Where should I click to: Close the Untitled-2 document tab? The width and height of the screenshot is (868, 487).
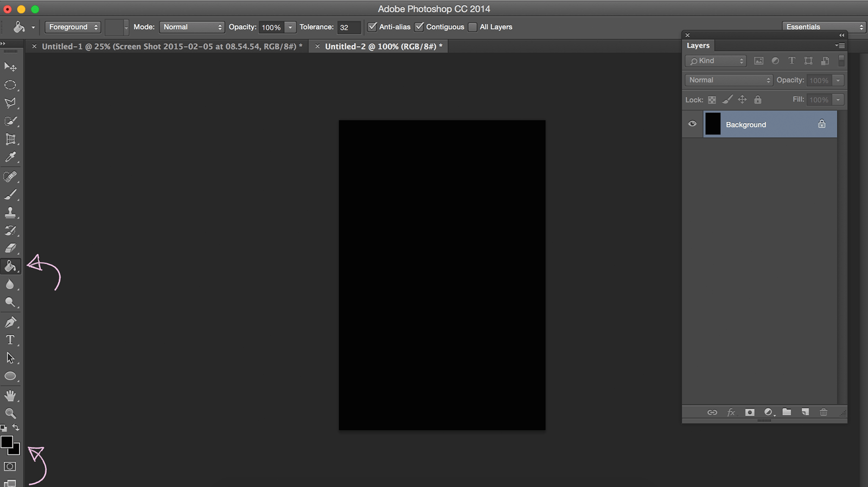(x=317, y=47)
